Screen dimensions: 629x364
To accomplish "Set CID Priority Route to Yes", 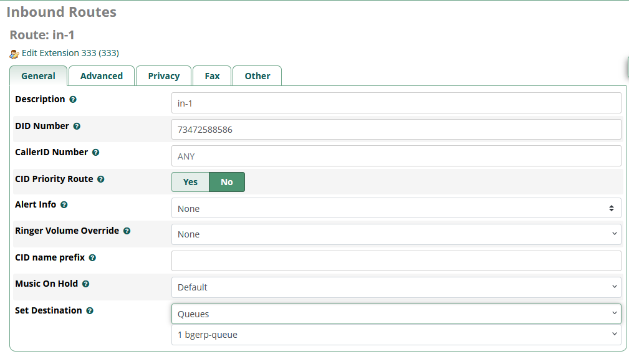I will coord(190,182).
